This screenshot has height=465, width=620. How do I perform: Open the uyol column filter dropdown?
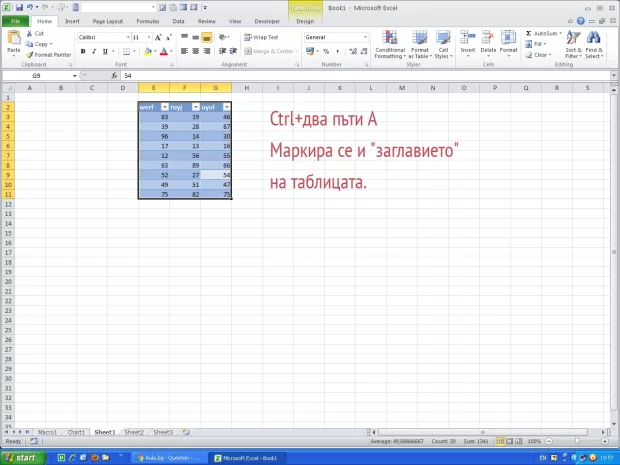(226, 107)
